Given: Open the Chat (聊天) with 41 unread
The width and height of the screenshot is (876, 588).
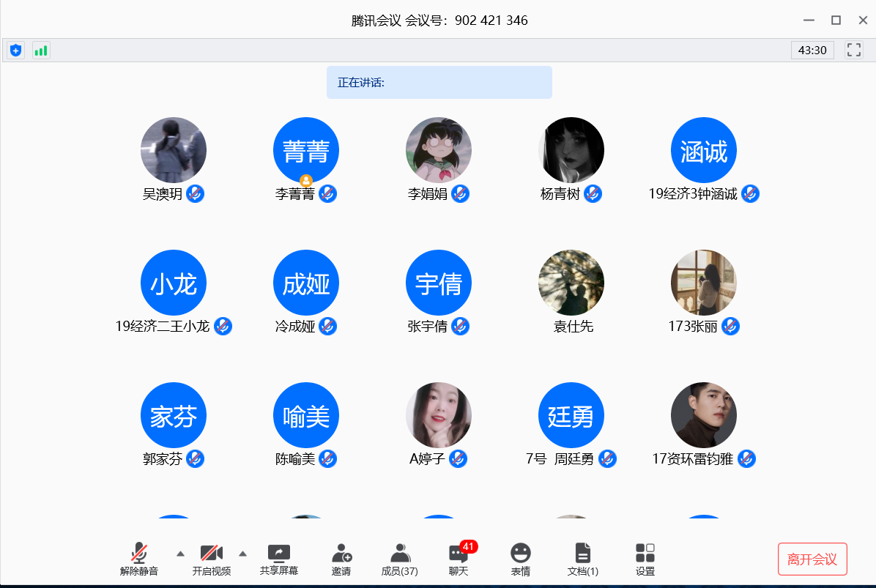Looking at the screenshot, I should point(459,559).
